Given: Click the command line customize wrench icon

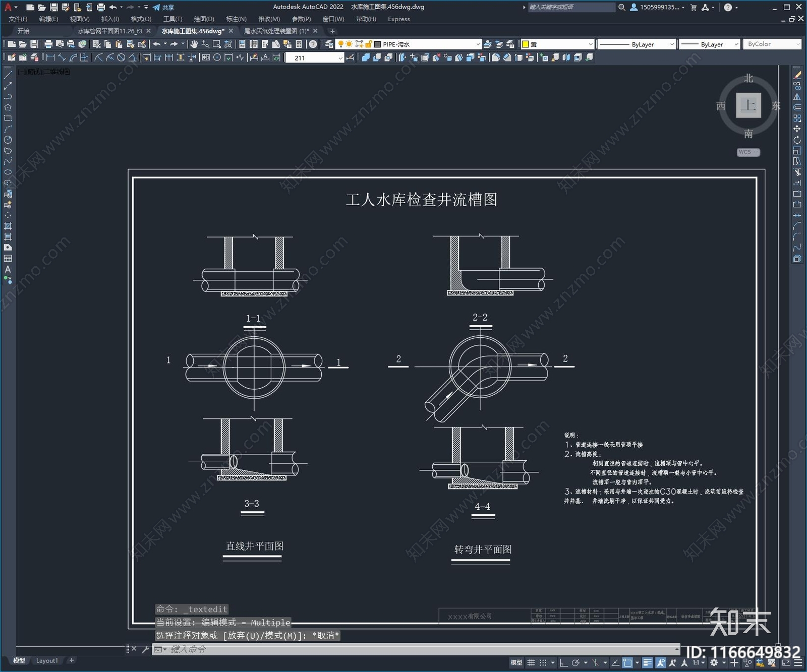Looking at the screenshot, I should pyautogui.click(x=145, y=649).
